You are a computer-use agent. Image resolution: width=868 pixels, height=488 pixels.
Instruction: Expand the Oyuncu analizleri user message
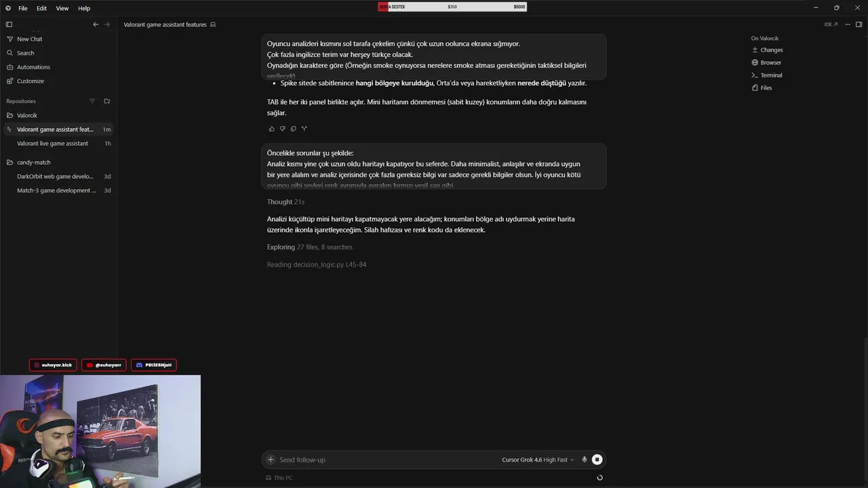click(434, 57)
